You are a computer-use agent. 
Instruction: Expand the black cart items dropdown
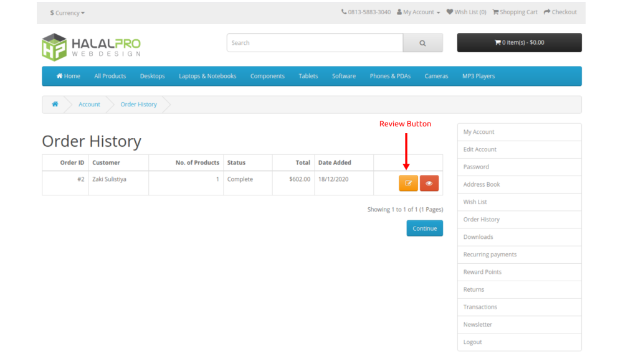[x=519, y=42]
